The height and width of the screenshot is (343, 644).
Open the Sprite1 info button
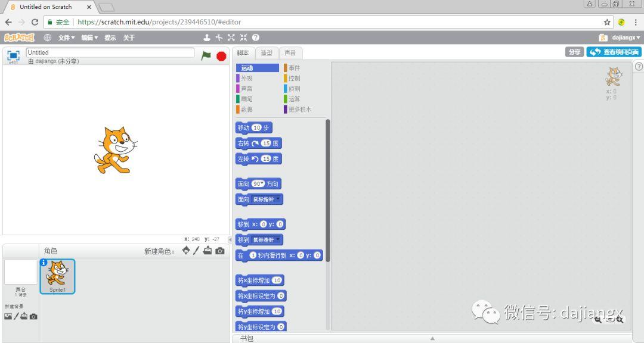(x=44, y=262)
